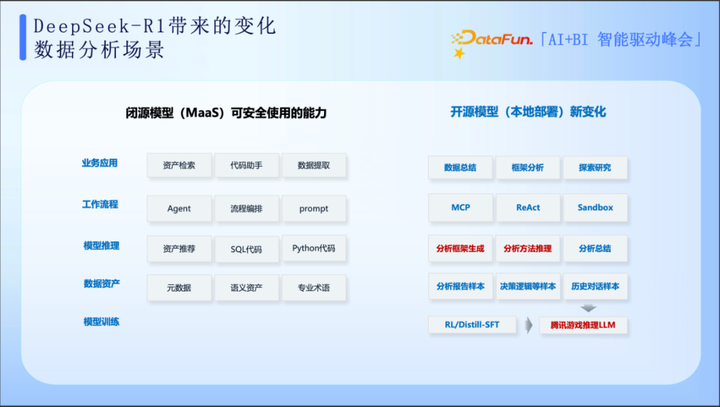Screen dimensions: 720x407
Task: Select the 专业术语 box
Action: tap(314, 288)
